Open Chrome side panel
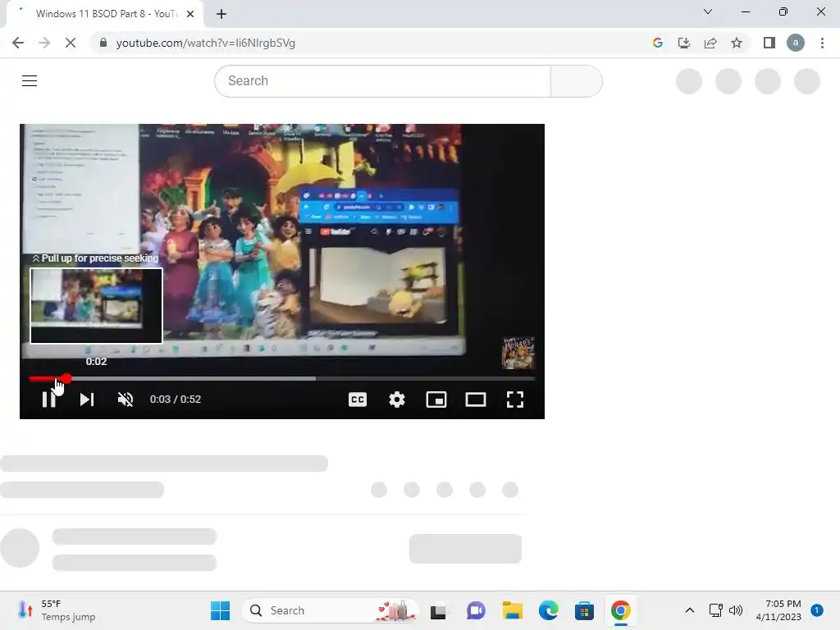This screenshot has height=630, width=840. pyautogui.click(x=769, y=43)
